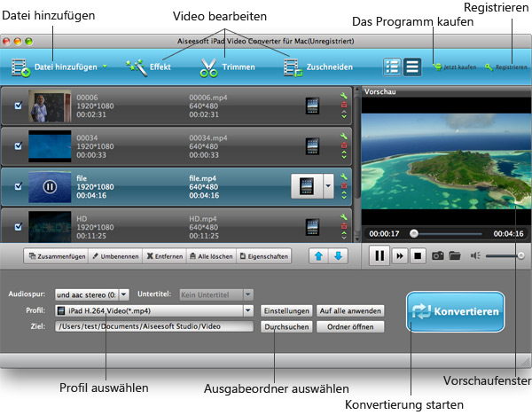Delete the 00034 file with red trash icon
The height and width of the screenshot is (415, 532).
(x=344, y=145)
